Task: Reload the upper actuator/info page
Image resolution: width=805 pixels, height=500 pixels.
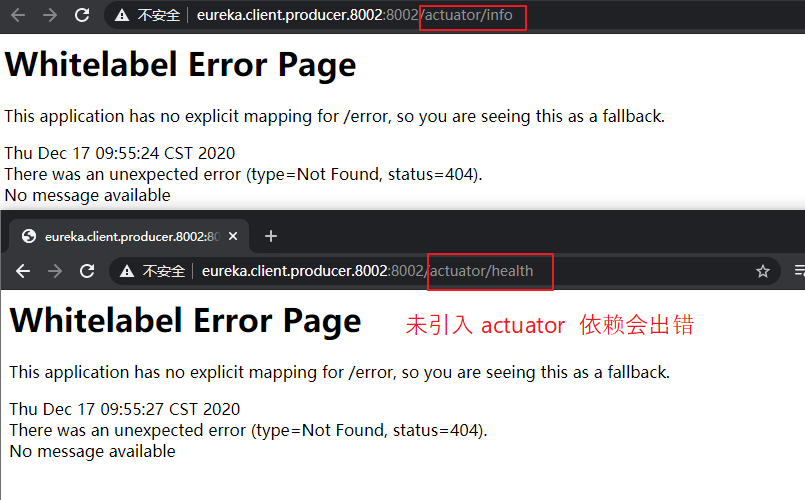Action: [82, 15]
